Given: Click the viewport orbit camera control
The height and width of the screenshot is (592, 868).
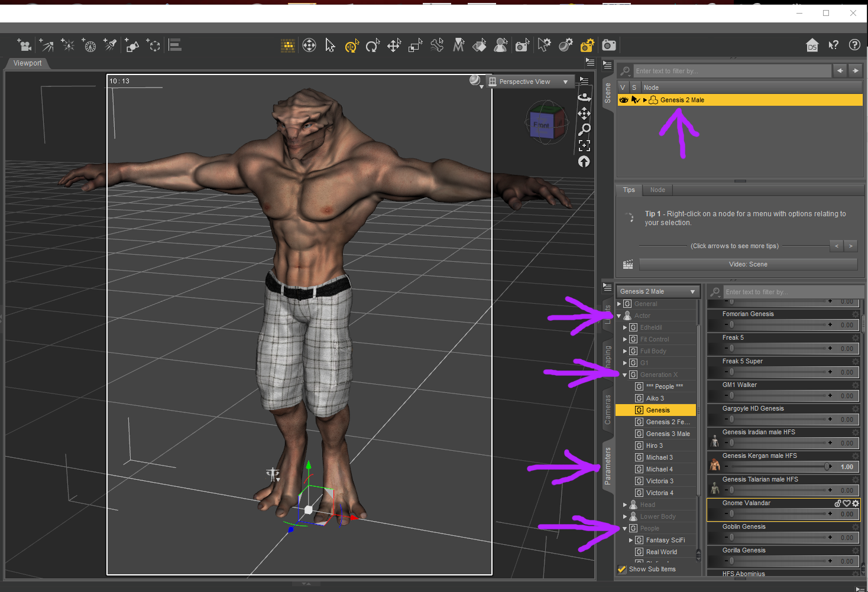Looking at the screenshot, I should (x=584, y=97).
